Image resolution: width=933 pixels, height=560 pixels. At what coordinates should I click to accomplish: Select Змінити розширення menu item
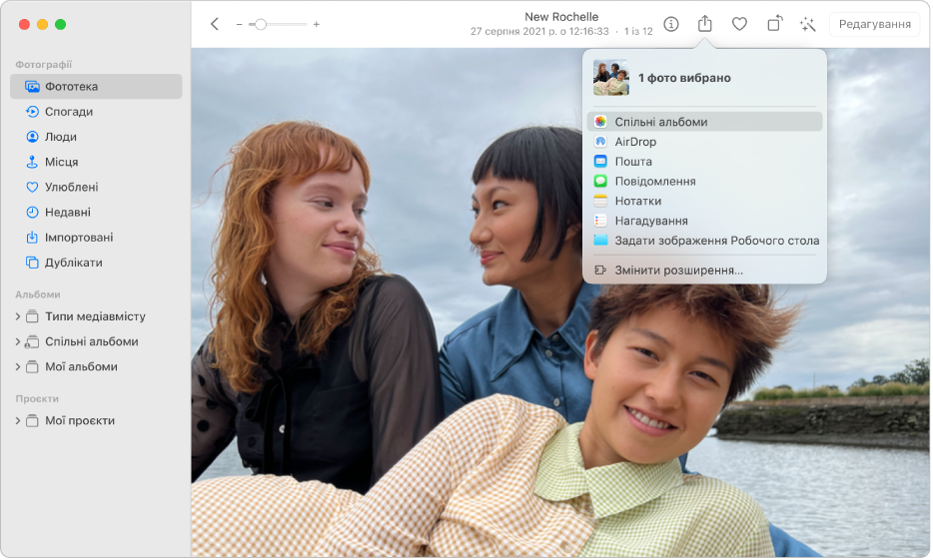pos(678,270)
